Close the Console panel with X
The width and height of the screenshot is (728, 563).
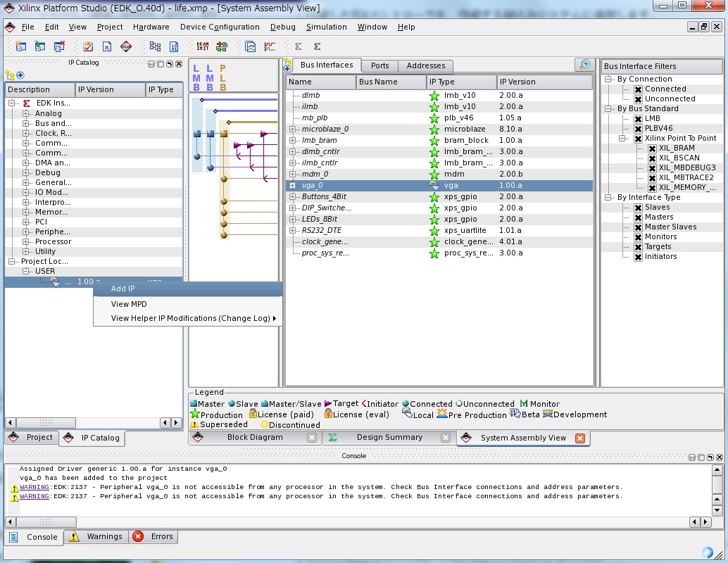tap(719, 457)
